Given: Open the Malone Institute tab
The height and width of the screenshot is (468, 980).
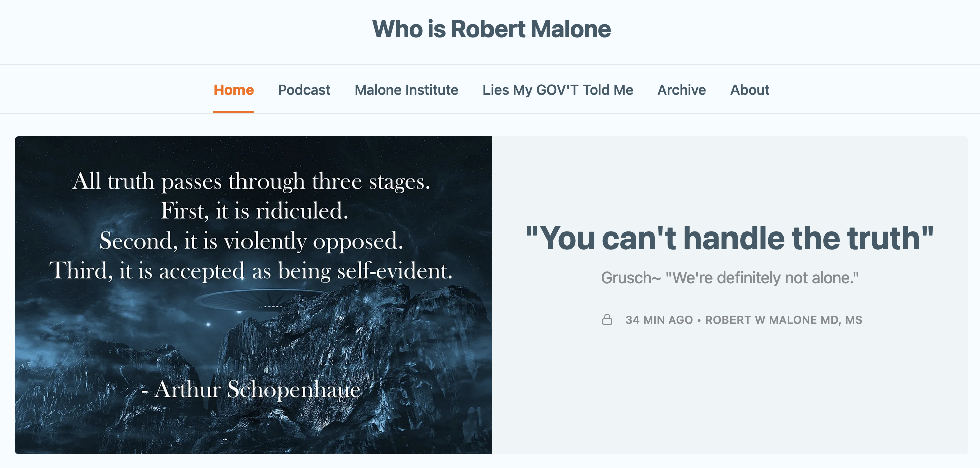Looking at the screenshot, I should 406,90.
